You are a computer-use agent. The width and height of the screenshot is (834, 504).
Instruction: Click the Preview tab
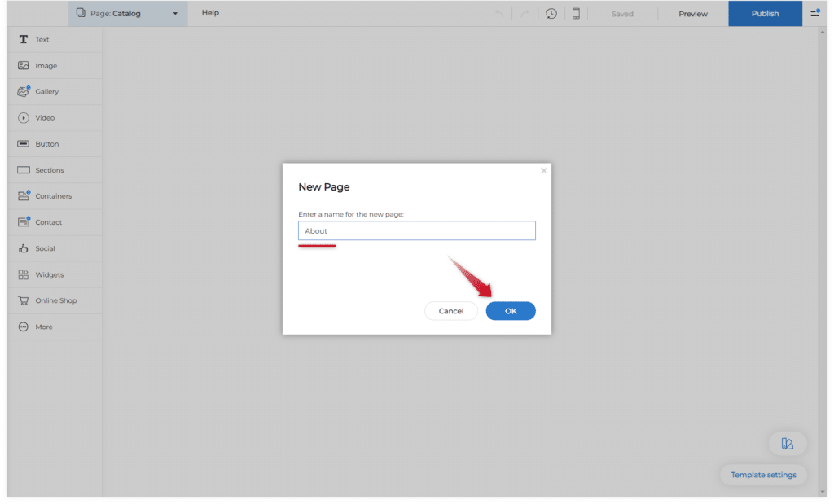693,14
